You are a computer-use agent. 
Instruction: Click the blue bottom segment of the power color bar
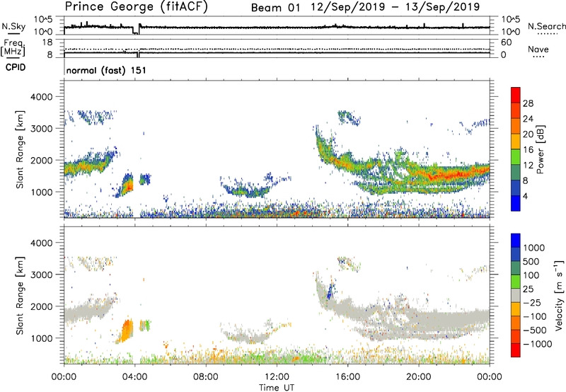[516, 203]
